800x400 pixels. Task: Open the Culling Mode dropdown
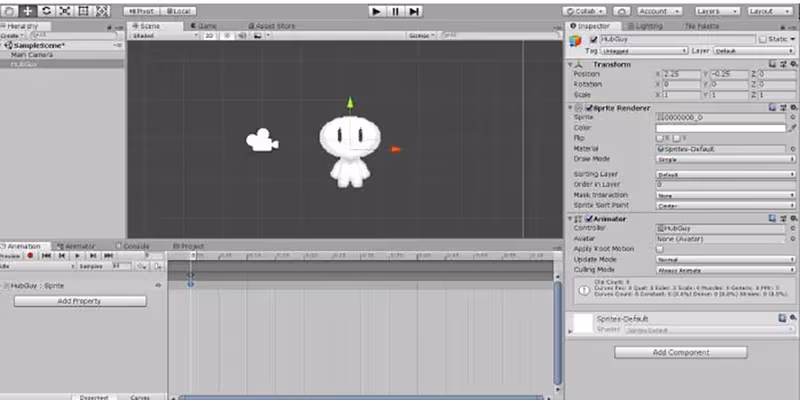coord(725,270)
